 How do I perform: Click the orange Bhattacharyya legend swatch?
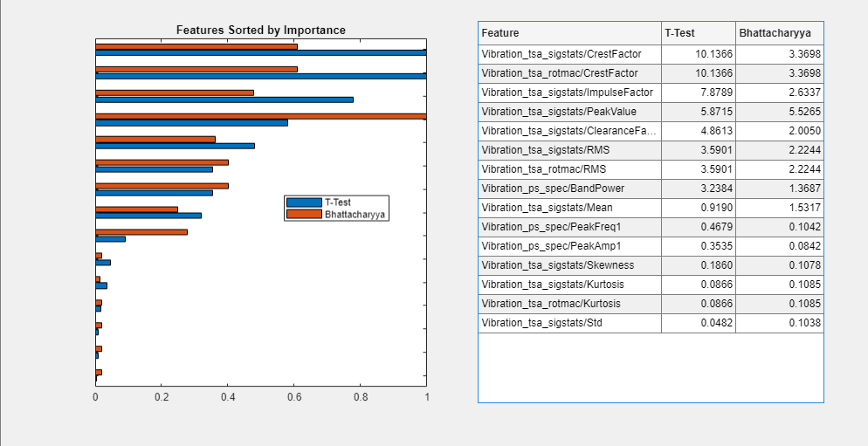[x=304, y=213]
